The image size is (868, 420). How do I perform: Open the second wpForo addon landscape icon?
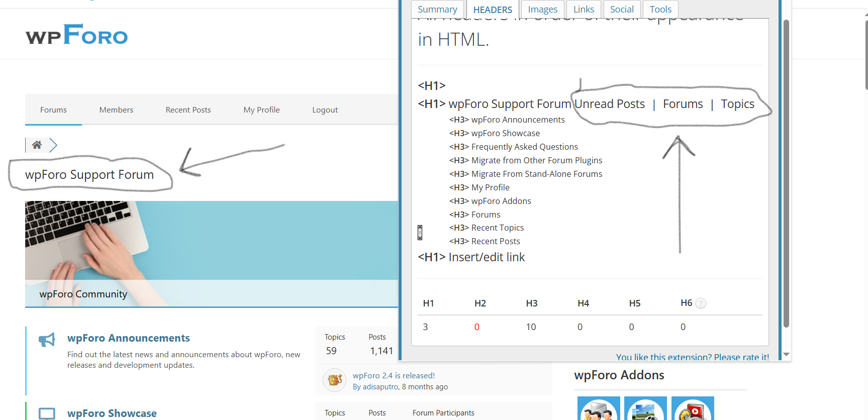click(645, 408)
